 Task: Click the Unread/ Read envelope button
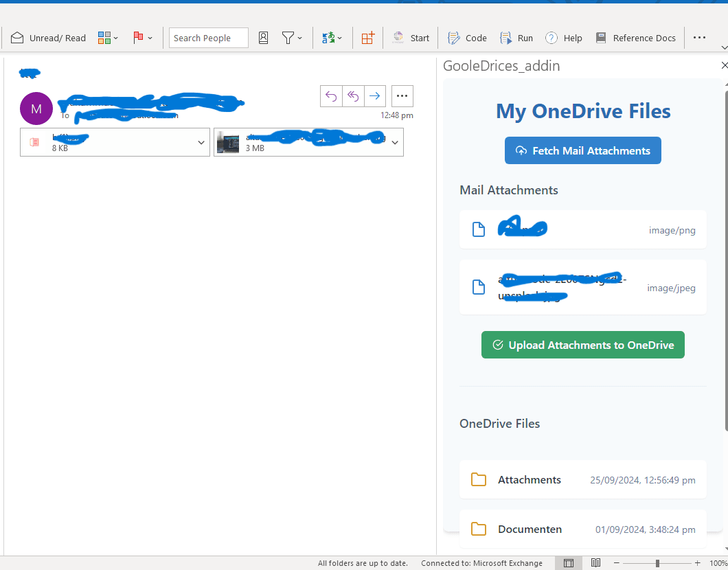[48, 38]
